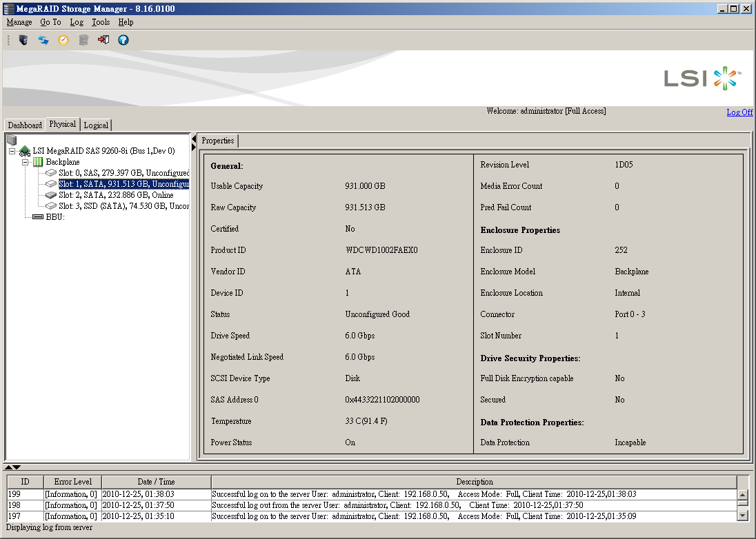Open help via the blue question mark icon
The width and height of the screenshot is (756, 539).
123,40
